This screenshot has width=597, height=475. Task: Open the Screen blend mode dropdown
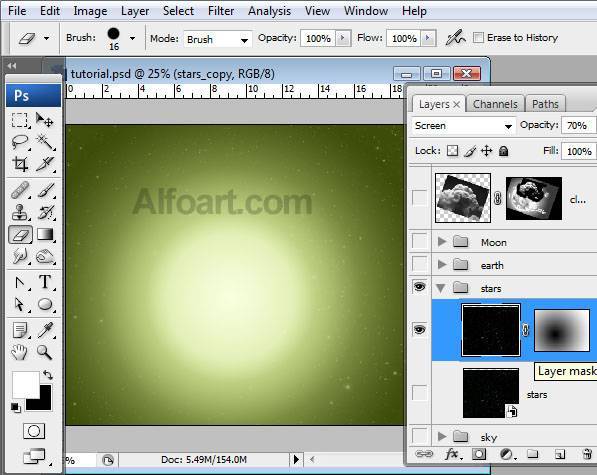pos(464,126)
